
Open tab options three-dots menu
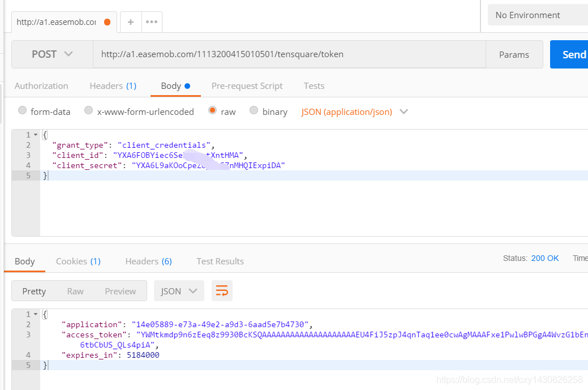click(152, 22)
